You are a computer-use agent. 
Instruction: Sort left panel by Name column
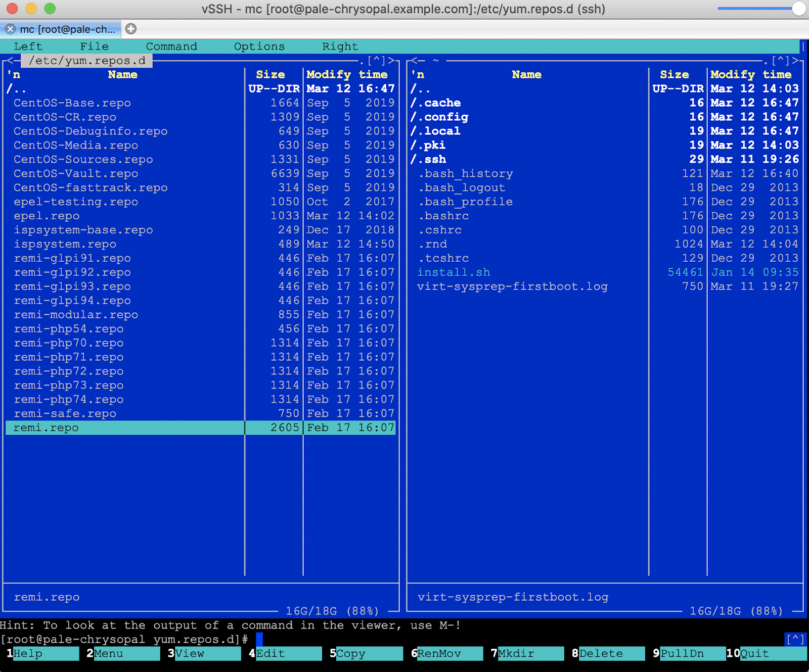[x=122, y=75]
